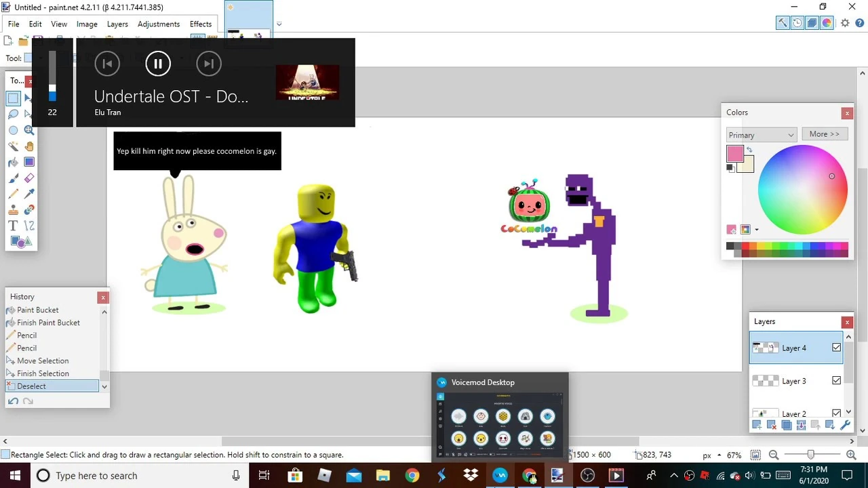Toggle Layers window button at top right

coord(812,23)
